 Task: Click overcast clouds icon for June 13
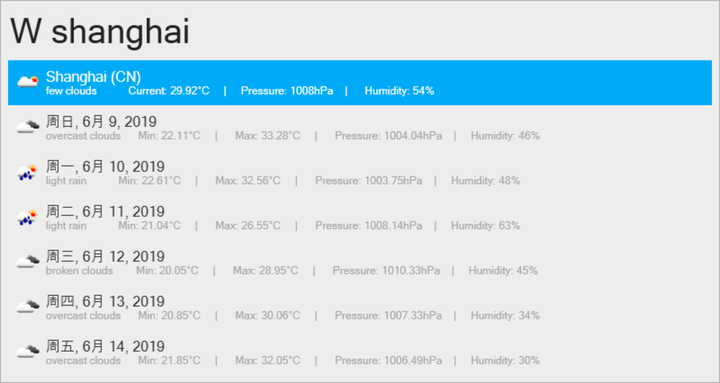[x=28, y=306]
